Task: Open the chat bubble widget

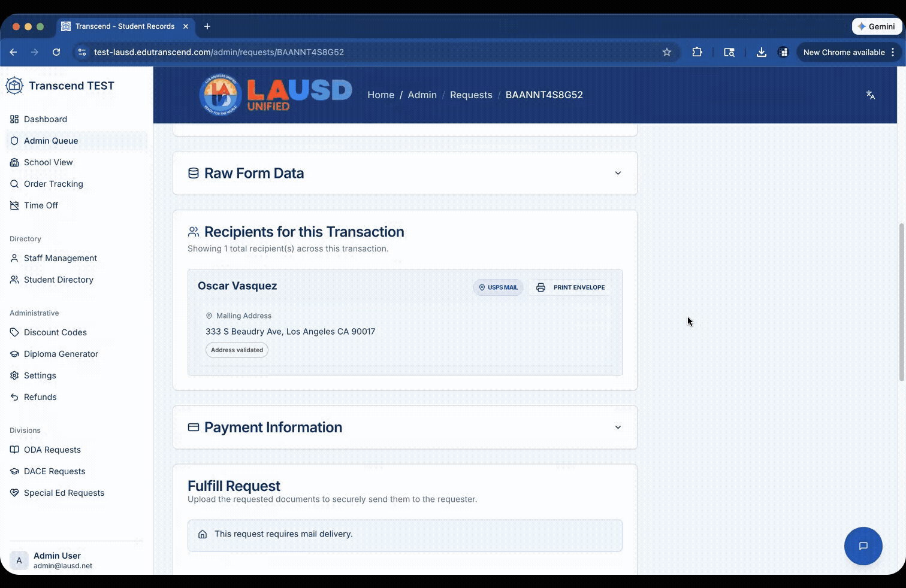Action: pyautogui.click(x=863, y=546)
